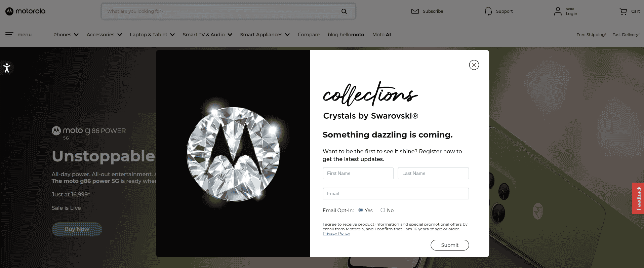Expand the Smart TV & Audio dropdown
This screenshot has width=644, height=268.
(x=207, y=35)
